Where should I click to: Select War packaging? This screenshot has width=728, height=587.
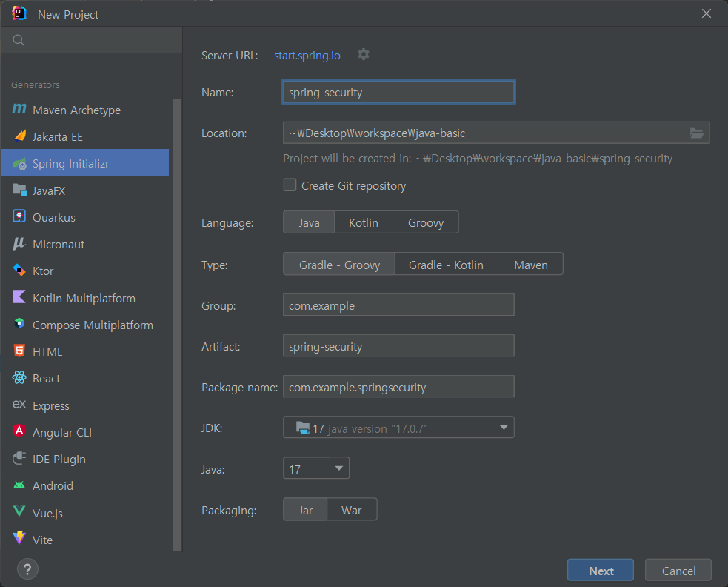point(352,510)
